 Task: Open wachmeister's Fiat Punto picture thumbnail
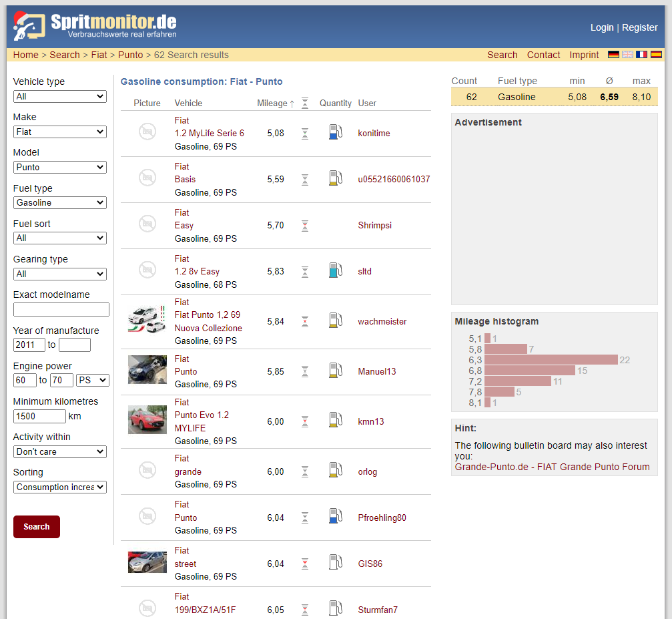tap(147, 320)
